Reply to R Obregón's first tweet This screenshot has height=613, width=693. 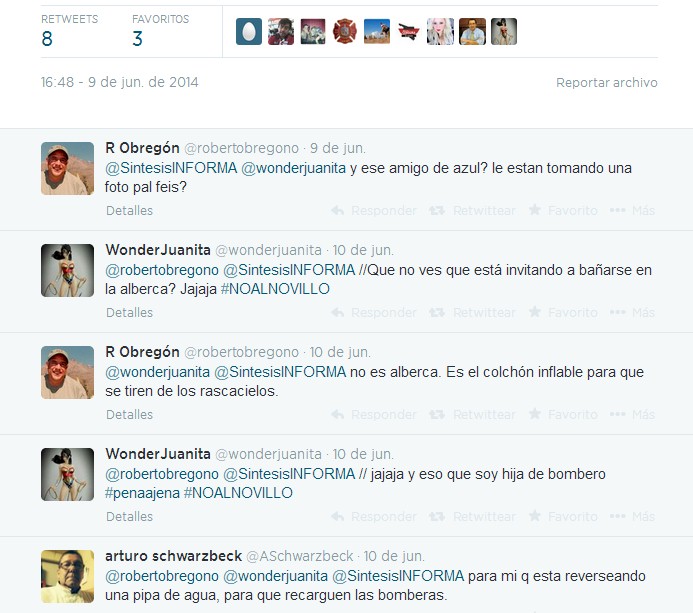click(x=374, y=210)
